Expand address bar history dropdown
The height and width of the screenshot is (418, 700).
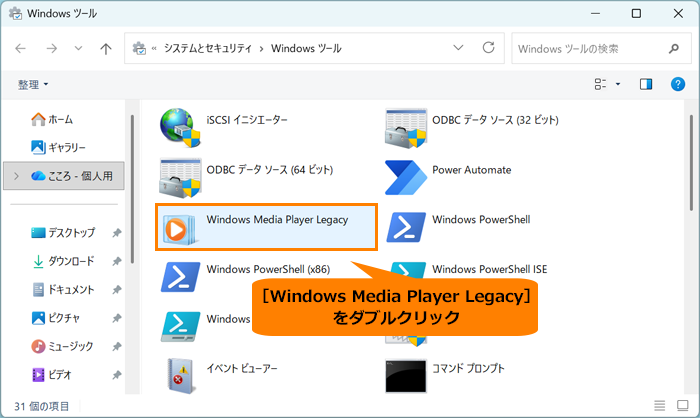[x=458, y=48]
